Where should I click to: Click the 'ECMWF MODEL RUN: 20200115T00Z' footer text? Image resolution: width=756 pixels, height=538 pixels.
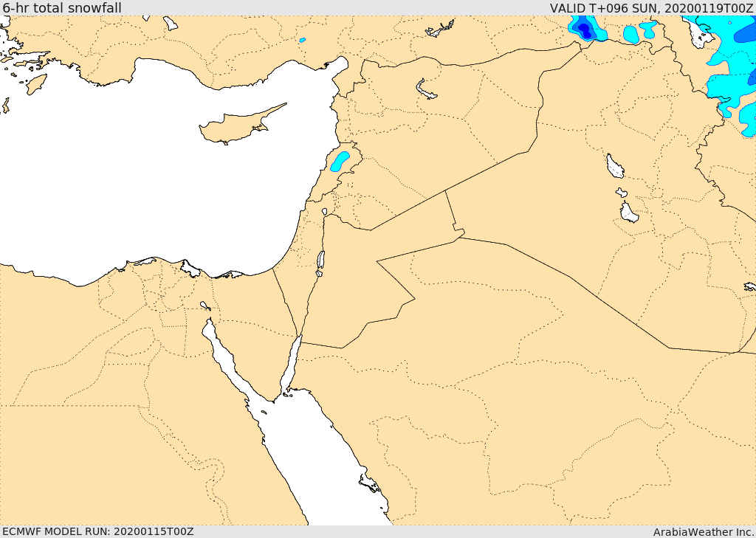pyautogui.click(x=98, y=531)
